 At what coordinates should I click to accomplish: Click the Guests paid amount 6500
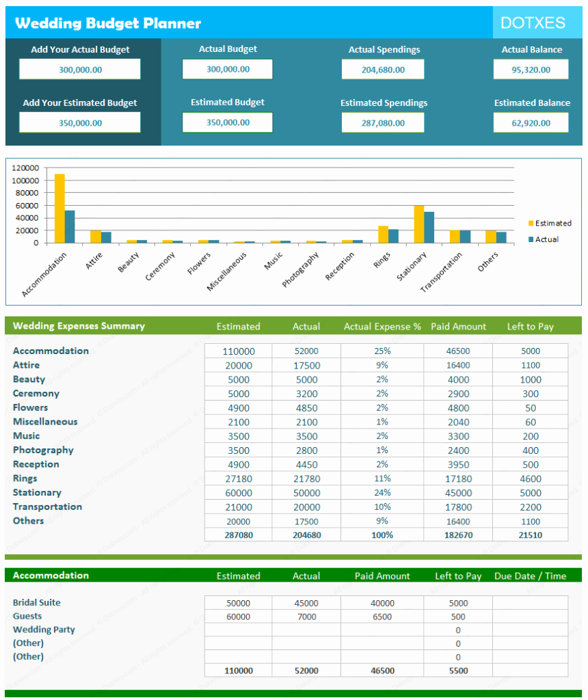click(382, 617)
